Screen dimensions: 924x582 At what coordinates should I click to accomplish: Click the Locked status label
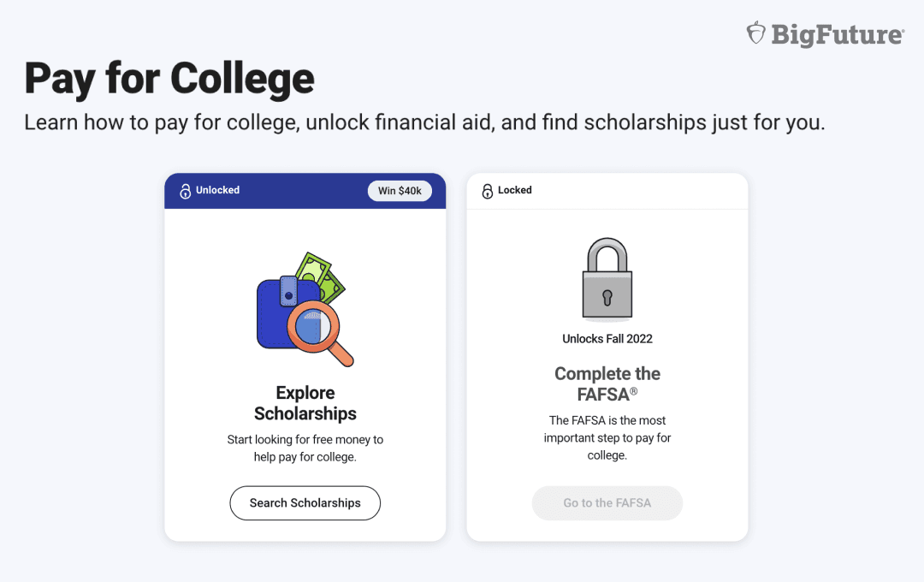click(x=514, y=191)
